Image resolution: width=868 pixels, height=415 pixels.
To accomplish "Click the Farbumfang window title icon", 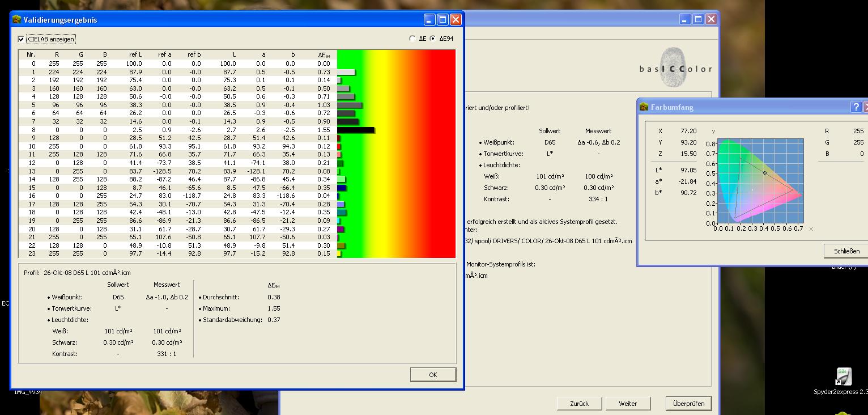I will [644, 107].
